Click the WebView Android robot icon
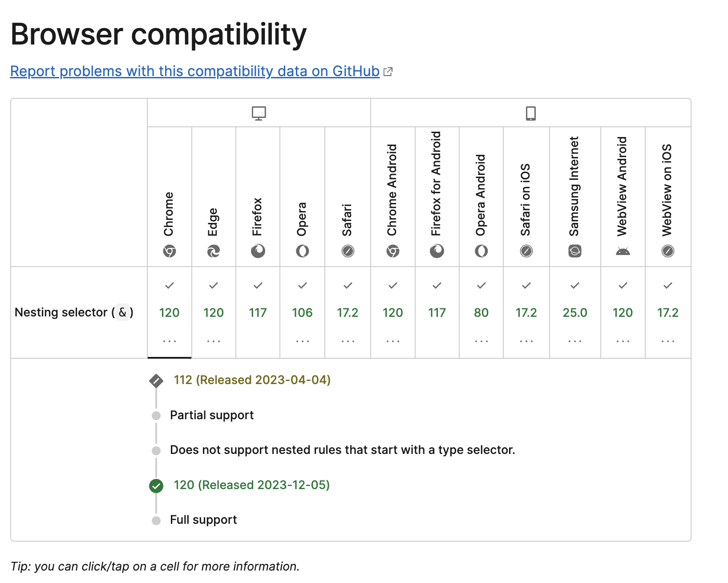The height and width of the screenshot is (583, 728). pos(623,251)
